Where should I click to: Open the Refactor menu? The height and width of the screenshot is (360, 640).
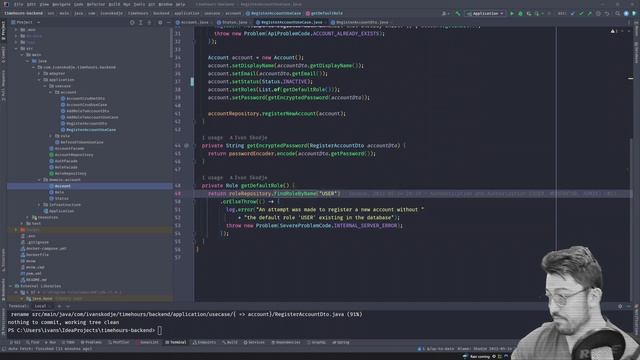click(96, 4)
